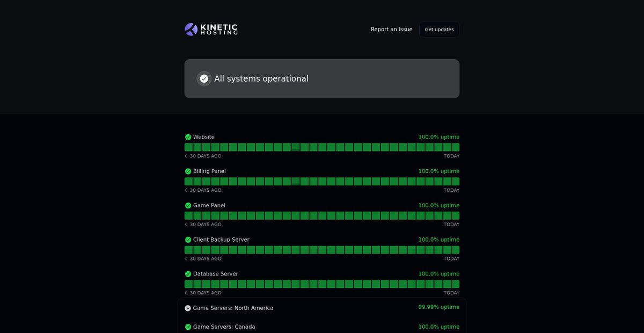Click the All systems operational banner text

coord(261,78)
